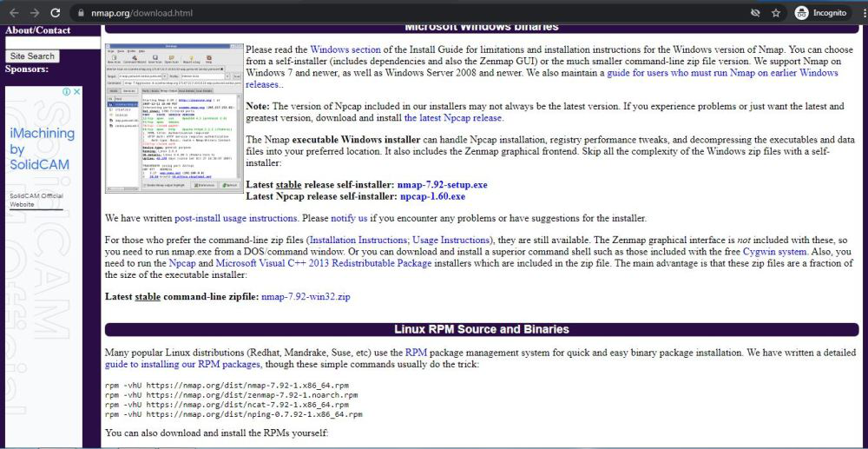This screenshot has width=868, height=449.
Task: Open the ad info icon in the sidebar ad
Action: coord(67,92)
